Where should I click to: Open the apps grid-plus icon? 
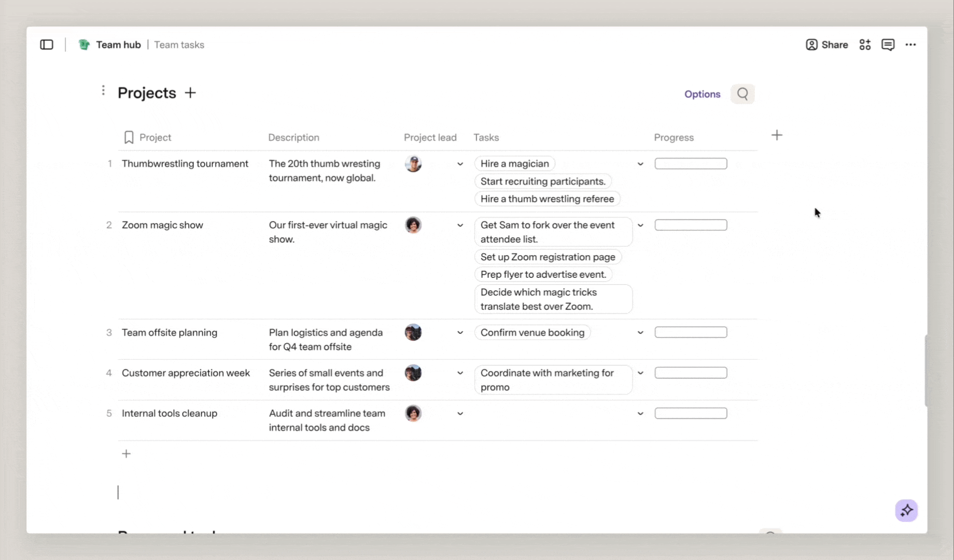tap(865, 45)
